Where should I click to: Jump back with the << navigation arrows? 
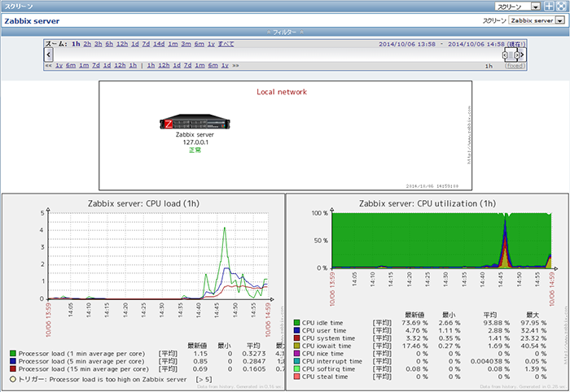coord(49,65)
